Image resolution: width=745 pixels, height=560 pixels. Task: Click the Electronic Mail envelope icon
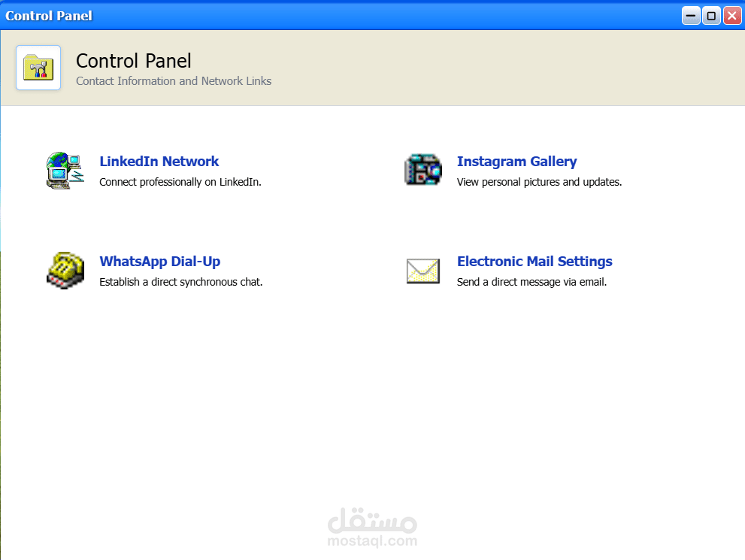(422, 271)
